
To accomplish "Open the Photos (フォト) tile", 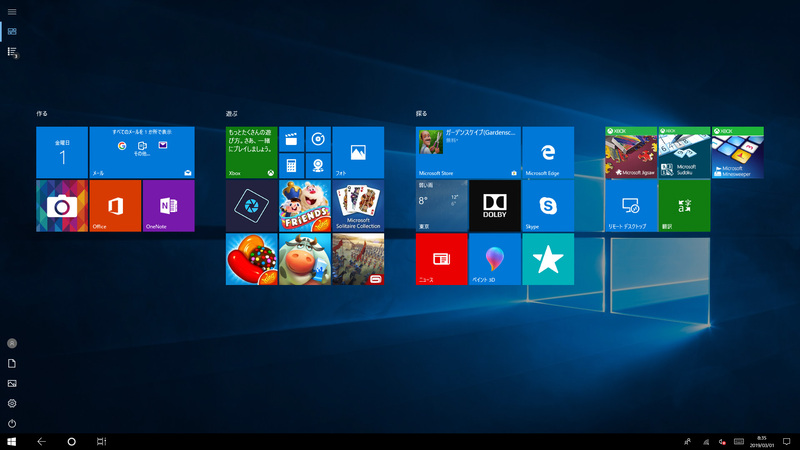I will (x=358, y=153).
